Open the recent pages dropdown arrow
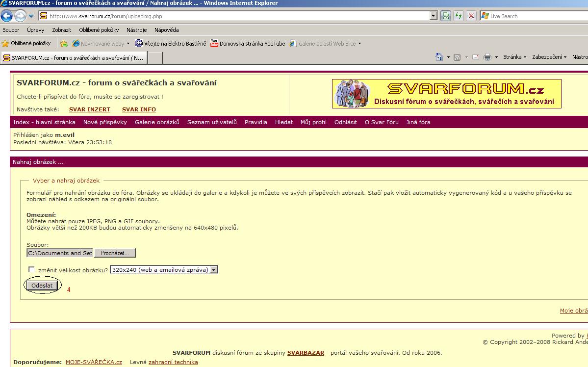The image size is (588, 367). [31, 16]
